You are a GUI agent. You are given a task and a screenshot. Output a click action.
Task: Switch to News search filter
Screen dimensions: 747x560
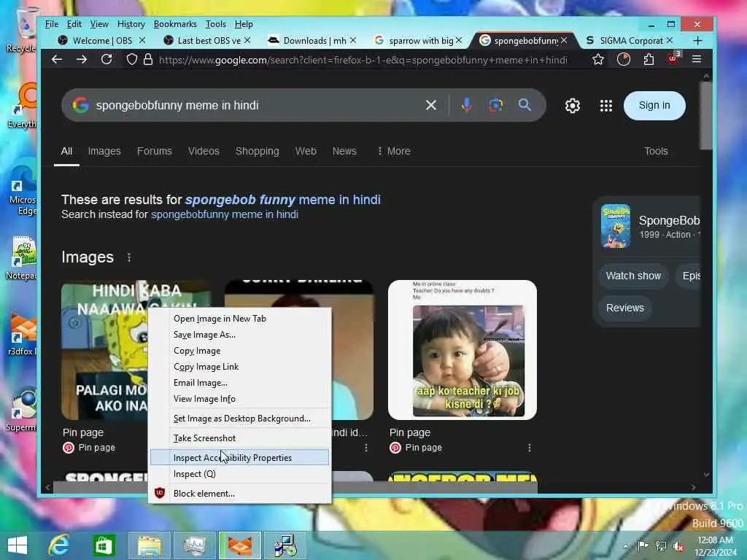tap(344, 151)
